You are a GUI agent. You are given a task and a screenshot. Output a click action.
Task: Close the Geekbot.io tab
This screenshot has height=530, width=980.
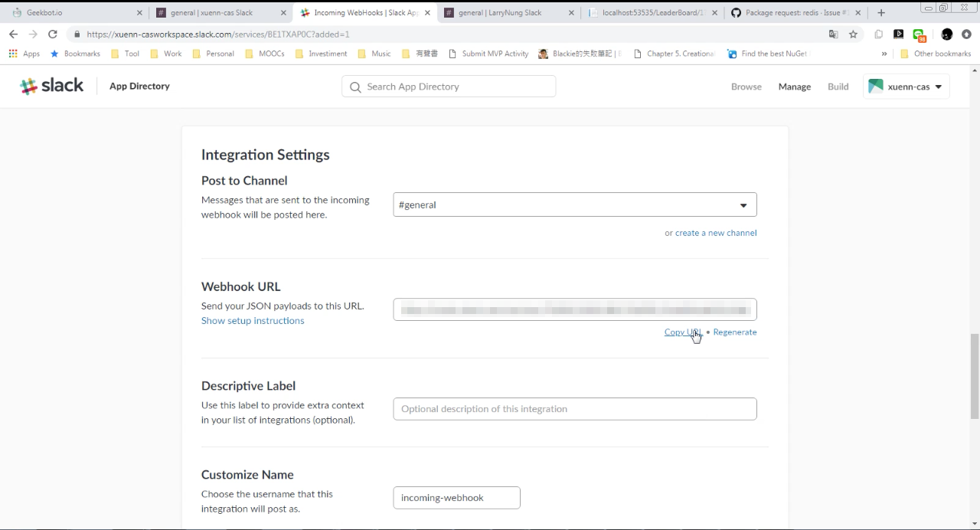tap(139, 13)
